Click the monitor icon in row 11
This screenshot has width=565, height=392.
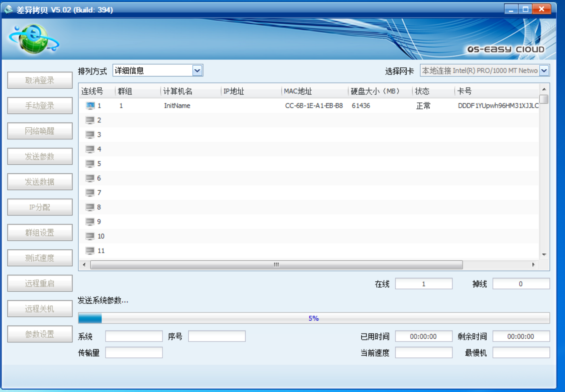[x=90, y=251]
